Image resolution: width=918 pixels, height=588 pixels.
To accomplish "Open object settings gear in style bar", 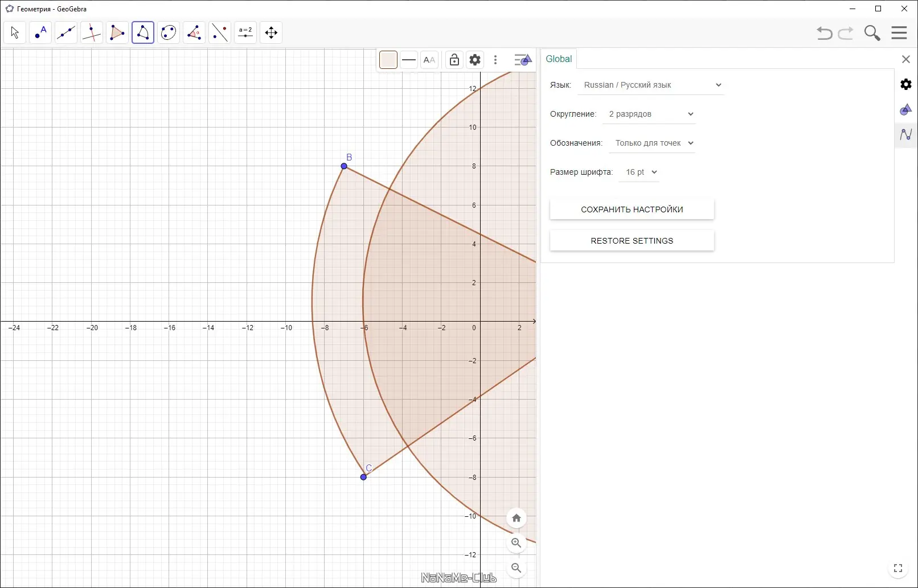I will point(475,60).
